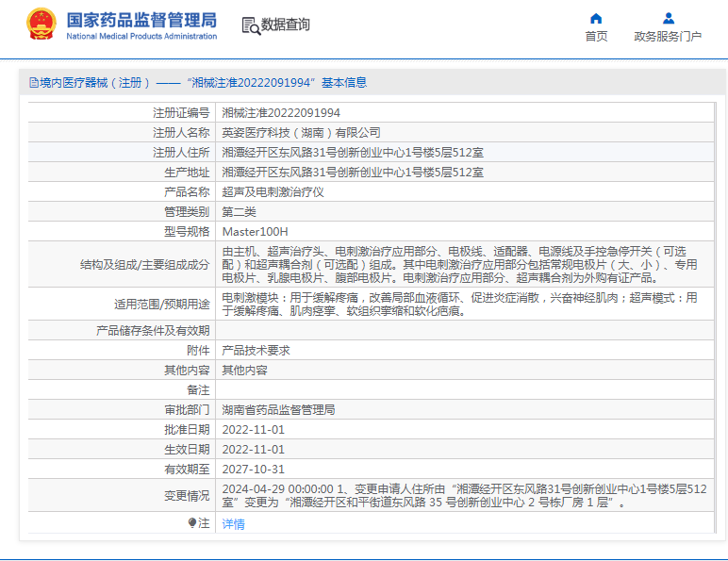The image size is (728, 561).
Task: Click 其他内容 value in the 其他内容 row
Action: (x=244, y=371)
